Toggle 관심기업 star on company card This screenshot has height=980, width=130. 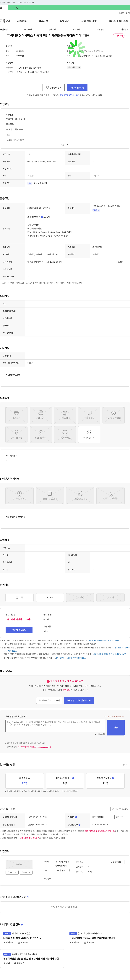(x=12, y=872)
